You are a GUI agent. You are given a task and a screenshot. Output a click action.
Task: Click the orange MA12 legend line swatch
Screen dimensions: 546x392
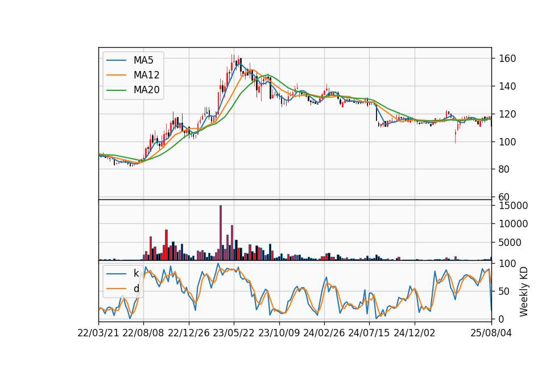(116, 75)
